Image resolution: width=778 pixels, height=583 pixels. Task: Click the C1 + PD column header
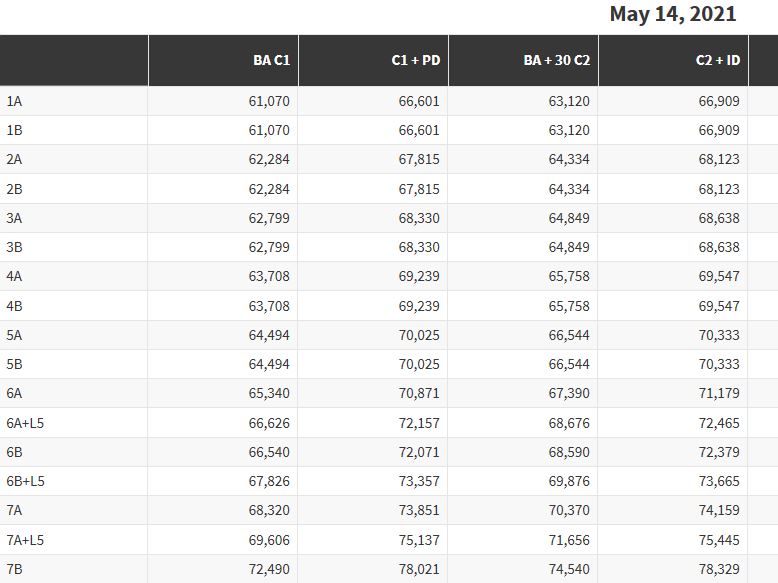coord(415,60)
